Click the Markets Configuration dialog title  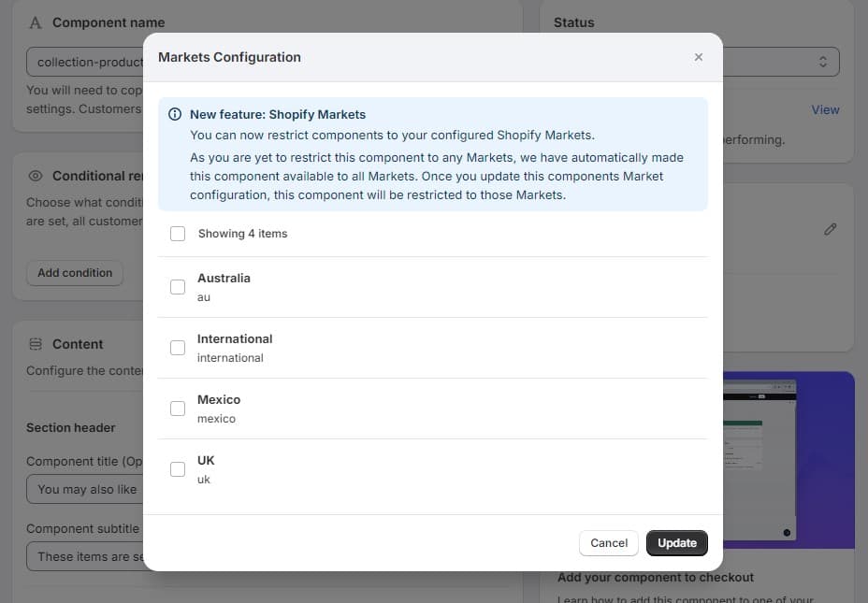point(230,57)
